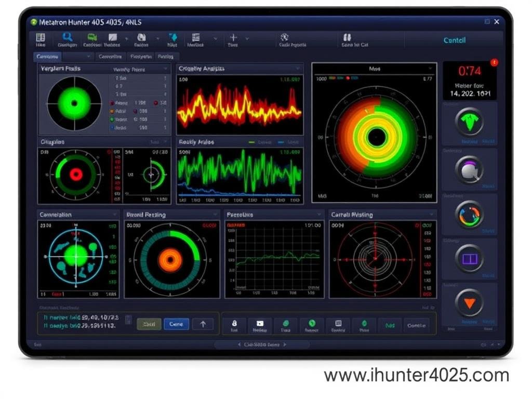Select the pause-style icon near Cancel button

(347, 38)
